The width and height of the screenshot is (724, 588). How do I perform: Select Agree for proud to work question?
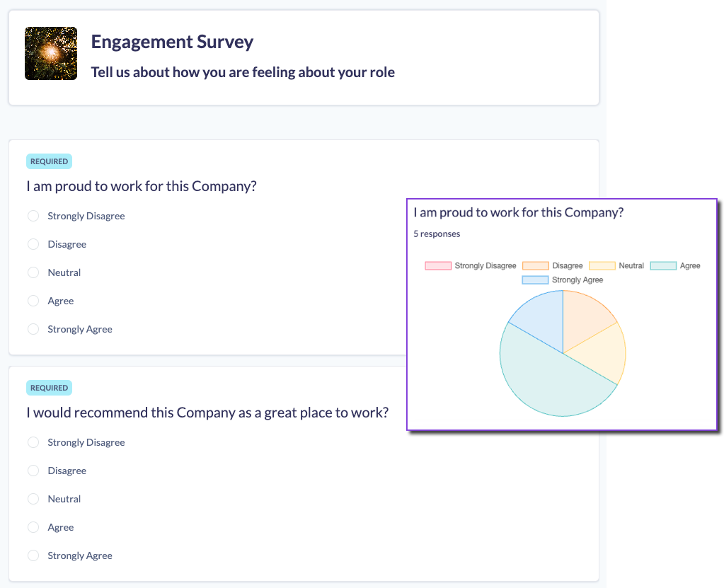pos(33,301)
